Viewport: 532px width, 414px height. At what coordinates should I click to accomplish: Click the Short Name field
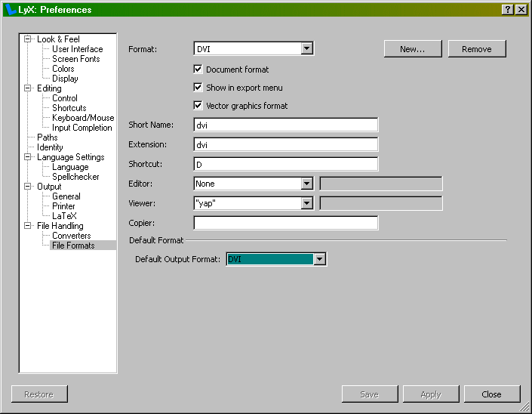[x=286, y=125]
